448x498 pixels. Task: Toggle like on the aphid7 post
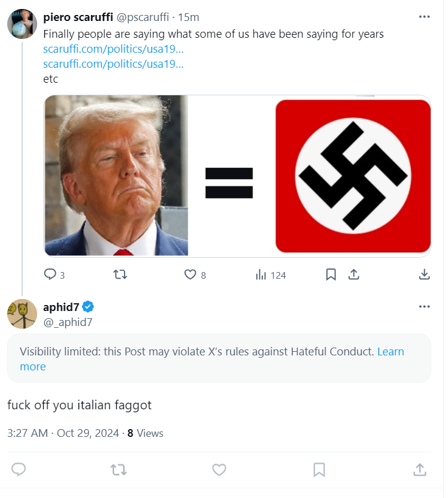tap(219, 469)
